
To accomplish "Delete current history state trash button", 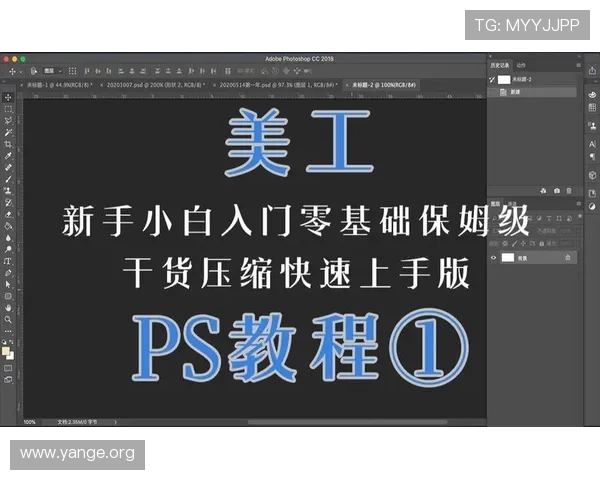I will 569,191.
